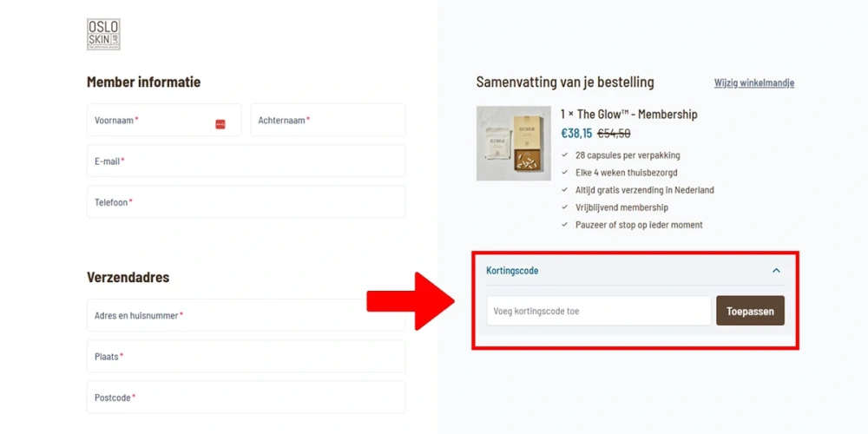Click the Oslo Skin Lab logo
The image size is (868, 434).
coord(103,35)
